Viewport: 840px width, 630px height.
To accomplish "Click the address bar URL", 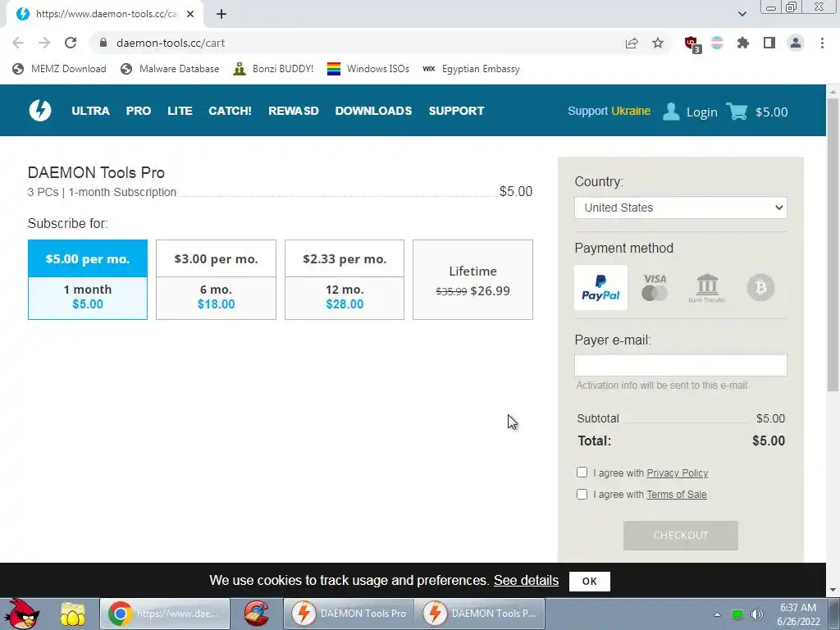I will pyautogui.click(x=171, y=43).
